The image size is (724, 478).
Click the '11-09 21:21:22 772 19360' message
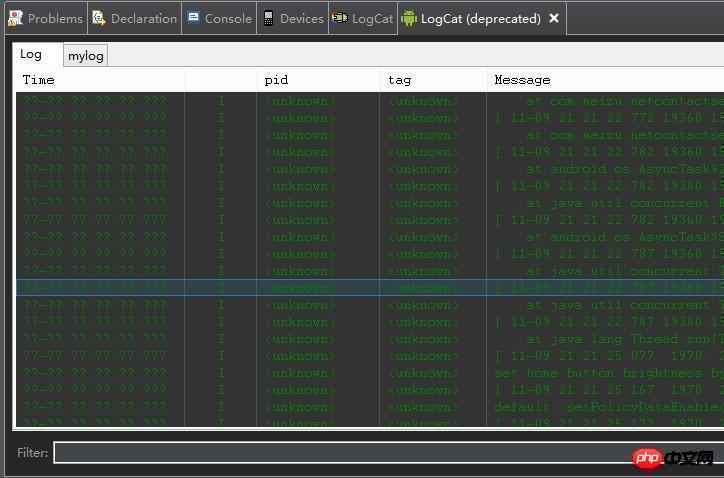[609, 118]
